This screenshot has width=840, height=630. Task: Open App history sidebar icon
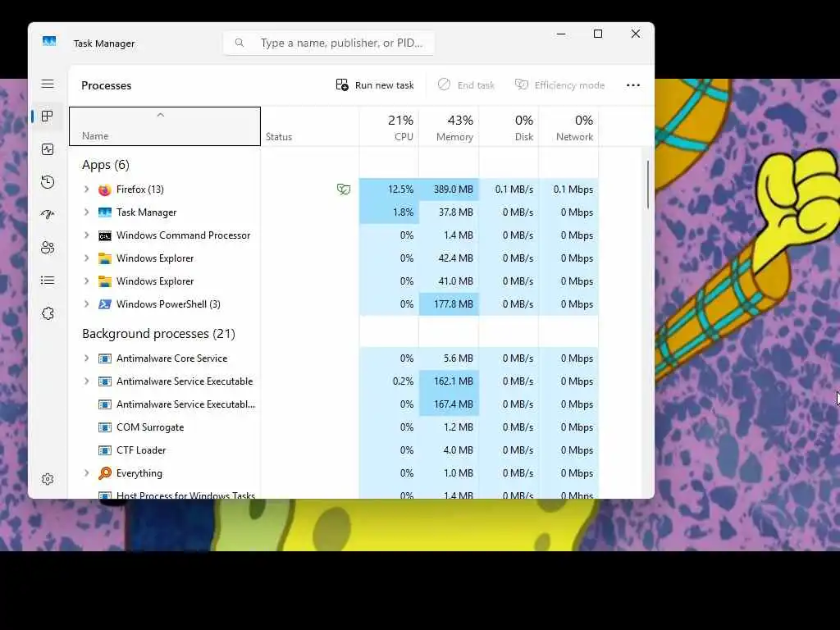[48, 182]
